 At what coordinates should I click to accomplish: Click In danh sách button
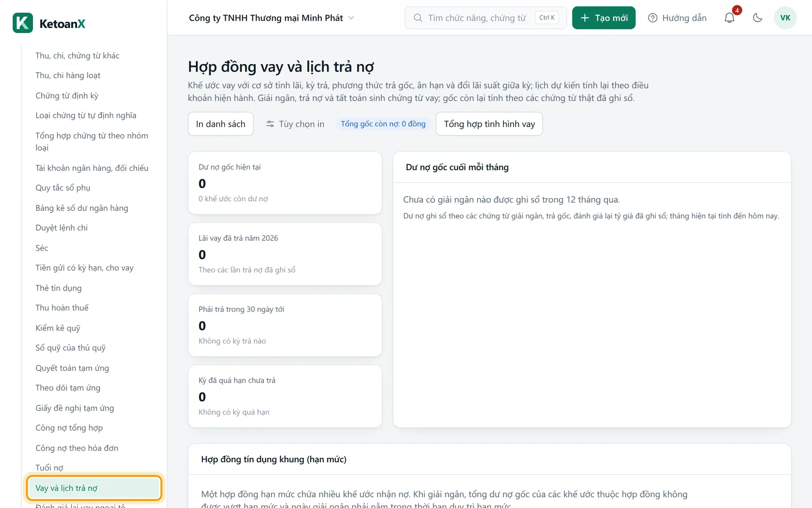(x=221, y=124)
